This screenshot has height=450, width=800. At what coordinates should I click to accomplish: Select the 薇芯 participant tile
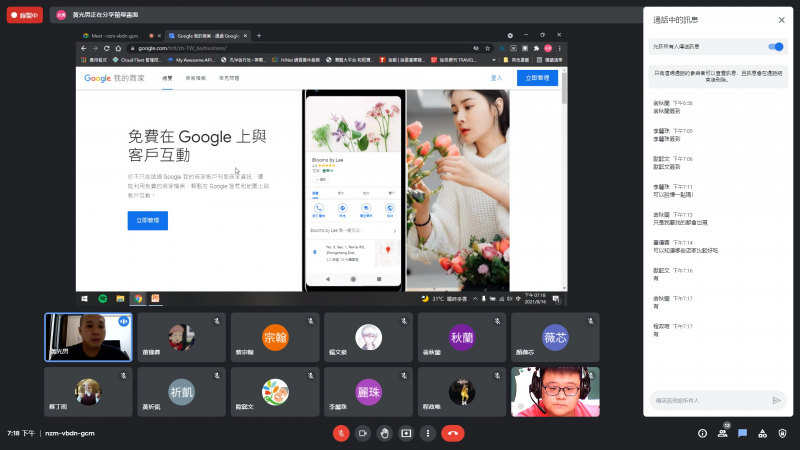[x=555, y=337]
